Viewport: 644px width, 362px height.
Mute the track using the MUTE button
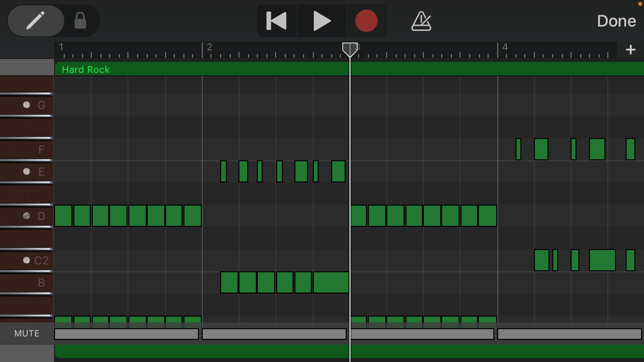click(x=27, y=333)
